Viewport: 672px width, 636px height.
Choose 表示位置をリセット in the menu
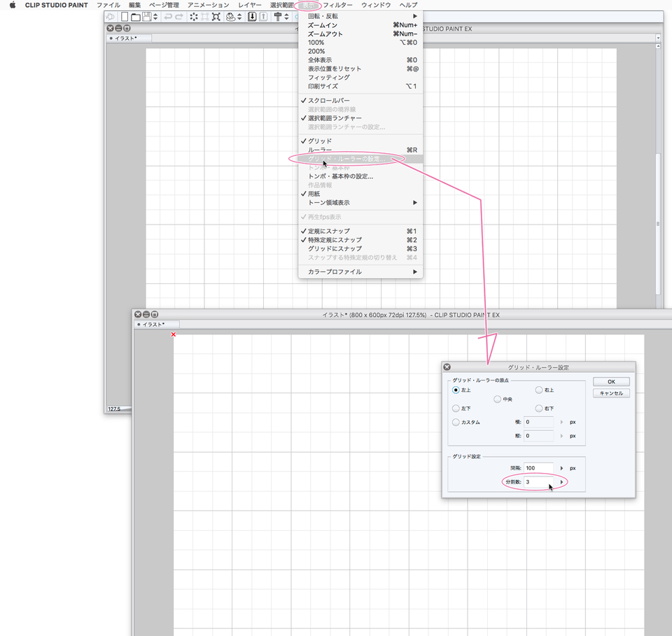tap(360, 69)
